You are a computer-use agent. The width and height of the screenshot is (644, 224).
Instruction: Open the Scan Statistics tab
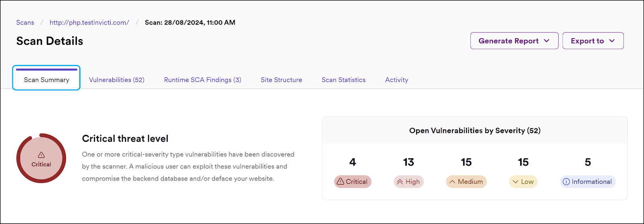tap(343, 80)
